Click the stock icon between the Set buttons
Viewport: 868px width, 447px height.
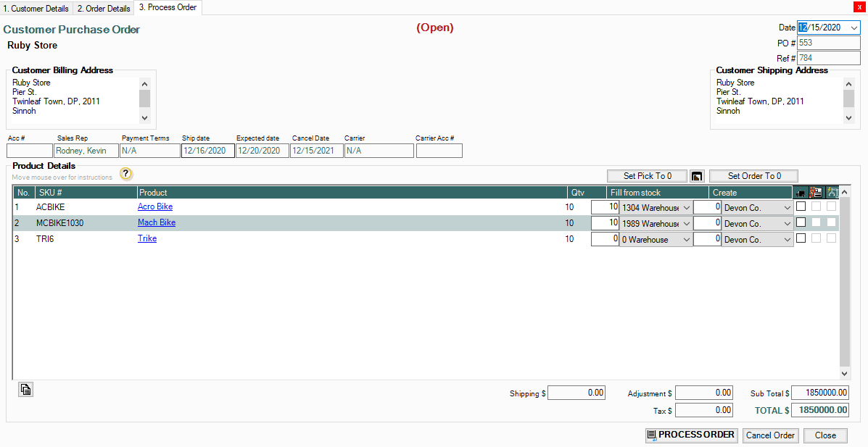coord(697,176)
